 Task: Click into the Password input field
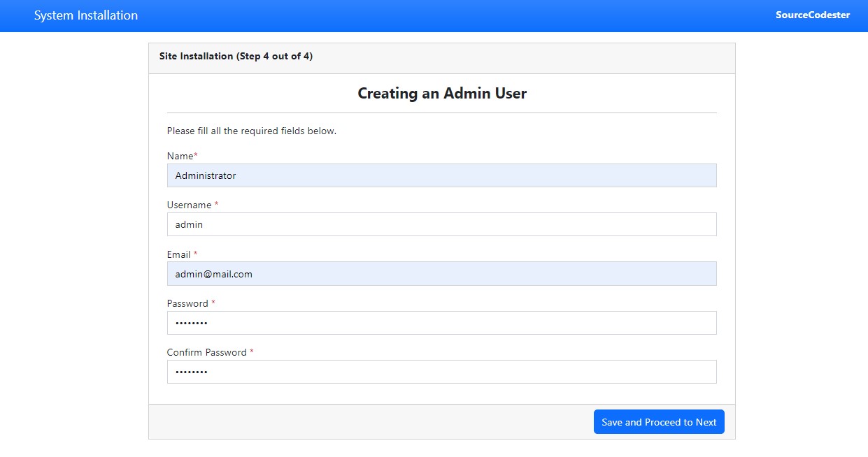point(441,323)
